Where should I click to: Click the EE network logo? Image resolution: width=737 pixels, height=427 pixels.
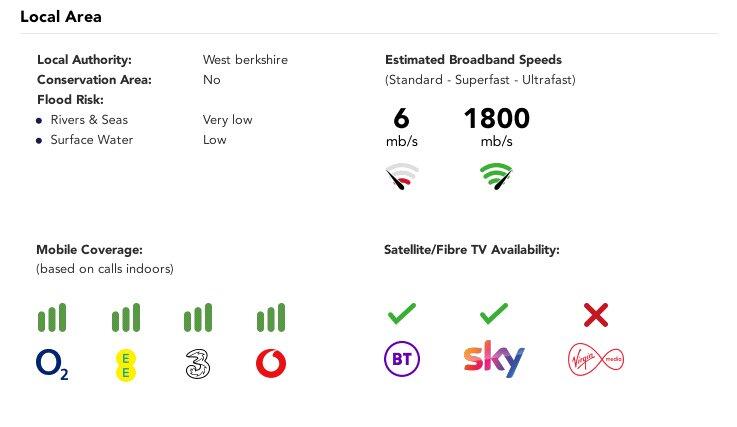(x=125, y=364)
